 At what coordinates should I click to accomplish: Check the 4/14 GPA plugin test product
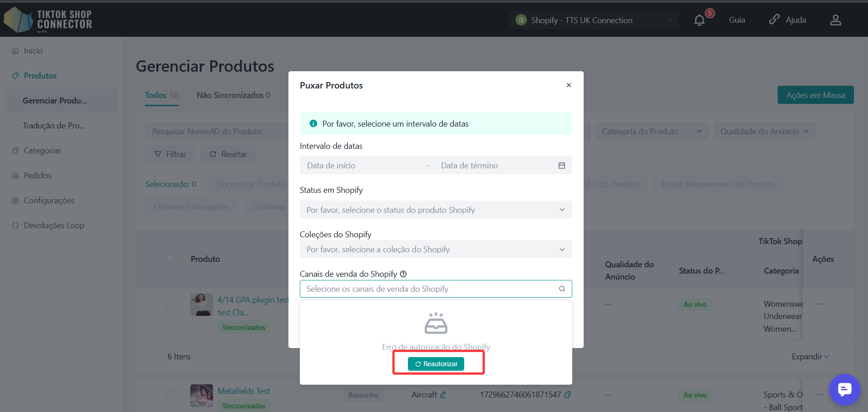[x=170, y=304]
